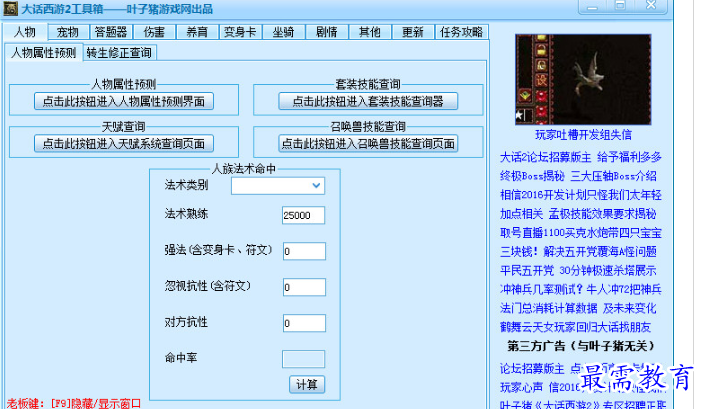Viewport: 702px width, 409px height.
Task: Open link 冲神兵几率测试?牛人冲72把神兵
Action: click(x=581, y=289)
